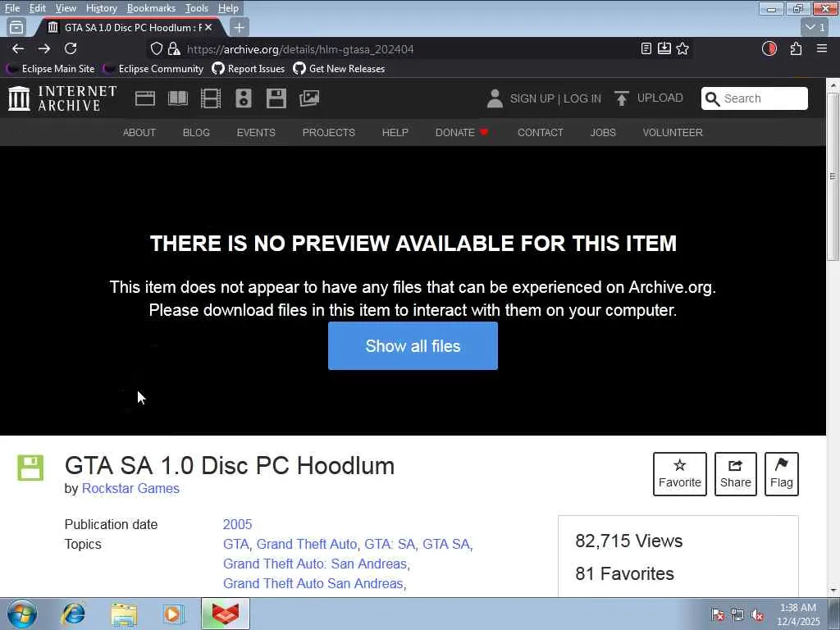Focus the Archive Search field
Image resolution: width=840 pixels, height=630 pixels.
[x=755, y=98]
